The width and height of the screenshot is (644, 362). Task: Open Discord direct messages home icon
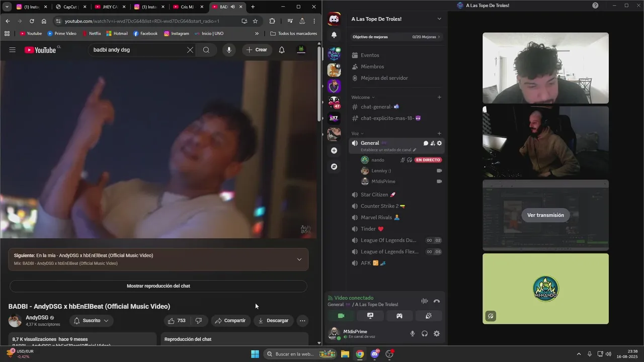334,20
